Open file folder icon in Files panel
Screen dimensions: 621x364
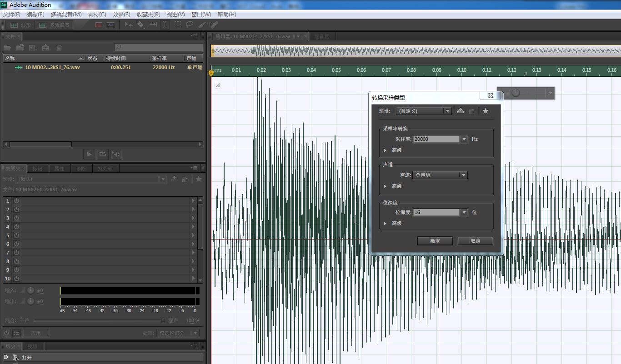(x=7, y=47)
